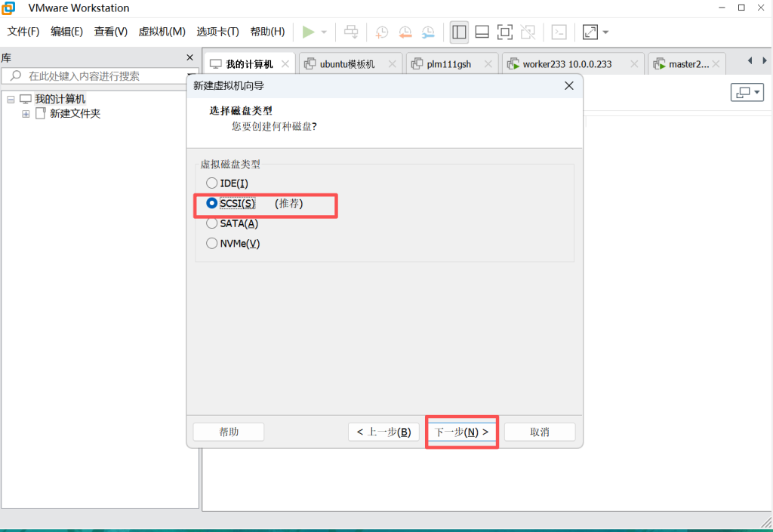The image size is (773, 532).
Task: Open the stretch display dropdown arrow
Action: 605,32
